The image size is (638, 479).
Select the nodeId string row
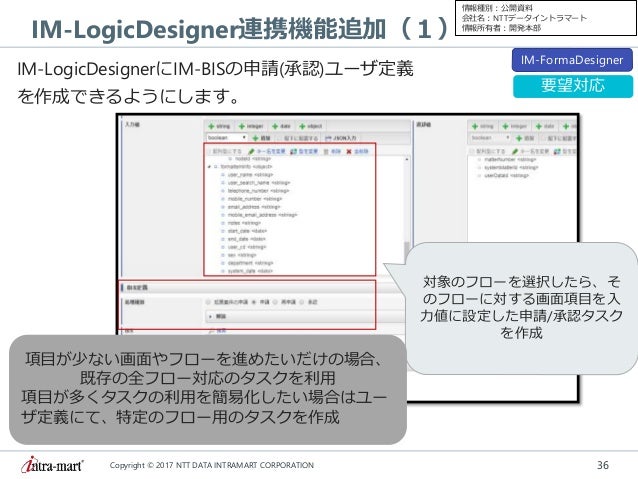(252, 159)
